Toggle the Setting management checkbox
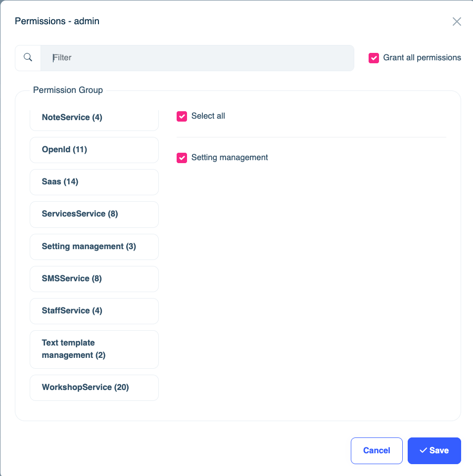This screenshot has height=476, width=473. pos(182,158)
